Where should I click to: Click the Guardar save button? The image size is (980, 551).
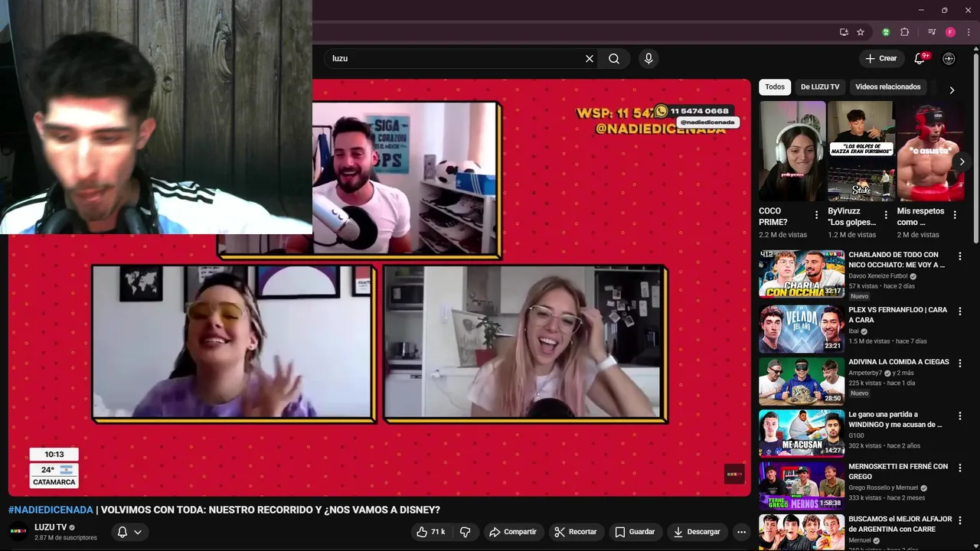tap(635, 532)
